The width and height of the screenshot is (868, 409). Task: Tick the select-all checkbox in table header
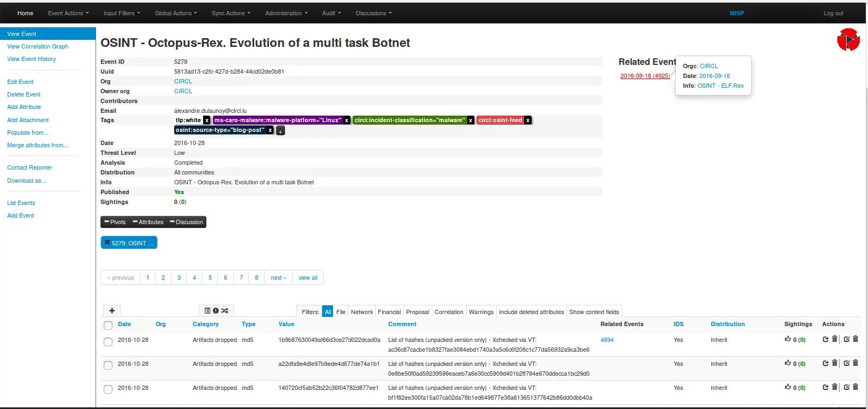point(108,325)
